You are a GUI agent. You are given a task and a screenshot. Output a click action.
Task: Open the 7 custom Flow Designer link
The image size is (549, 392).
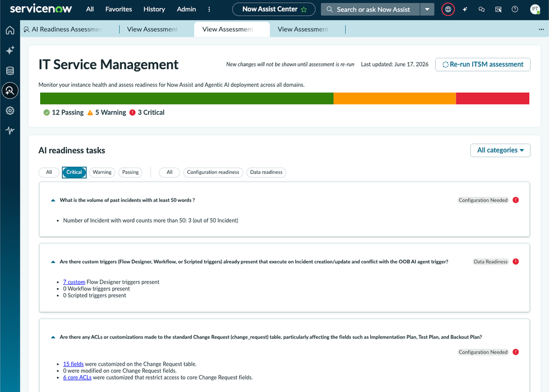click(74, 282)
